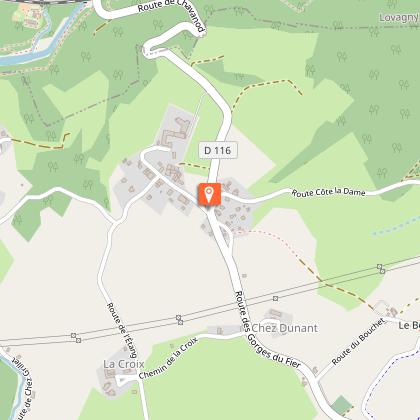The height and width of the screenshot is (420, 420).
Task: Click the small green building at the bottom right
Action: coord(342,405)
